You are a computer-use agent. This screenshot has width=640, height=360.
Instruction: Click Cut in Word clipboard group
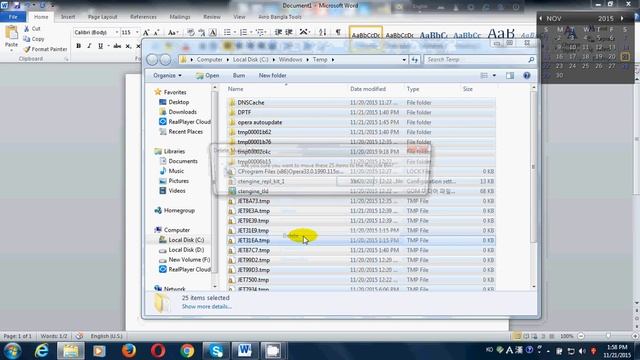32,29
